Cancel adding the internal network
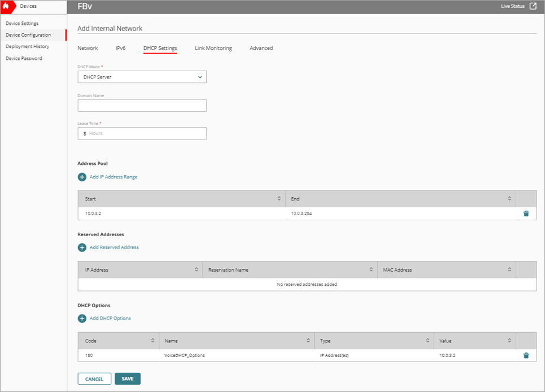This screenshot has height=392, width=545. pos(94,378)
